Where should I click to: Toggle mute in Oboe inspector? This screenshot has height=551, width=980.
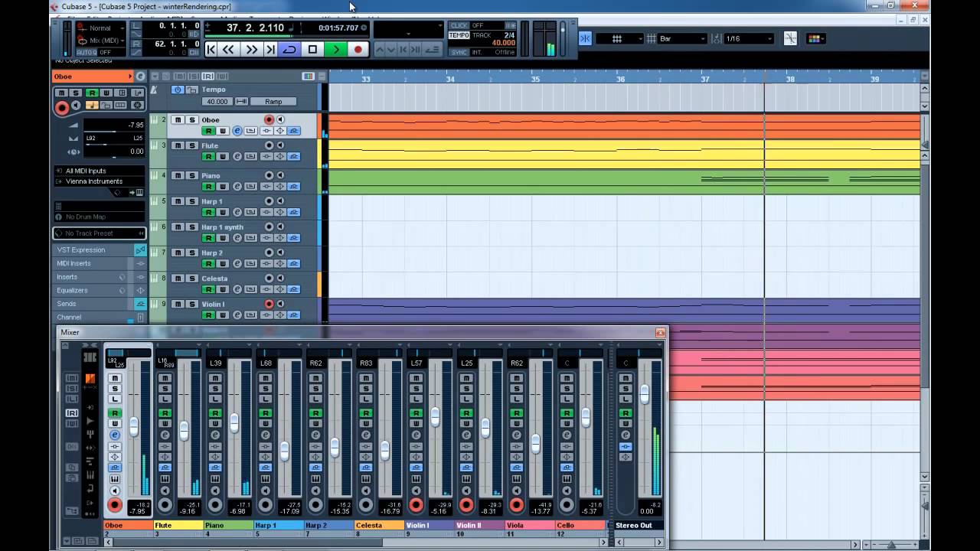[61, 93]
